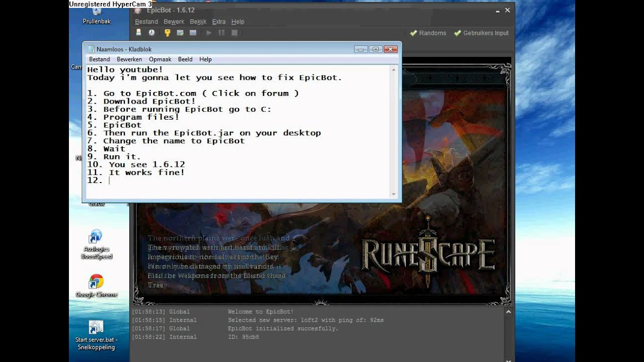
Task: Click the Kladblok notepad title icon
Action: (91, 49)
